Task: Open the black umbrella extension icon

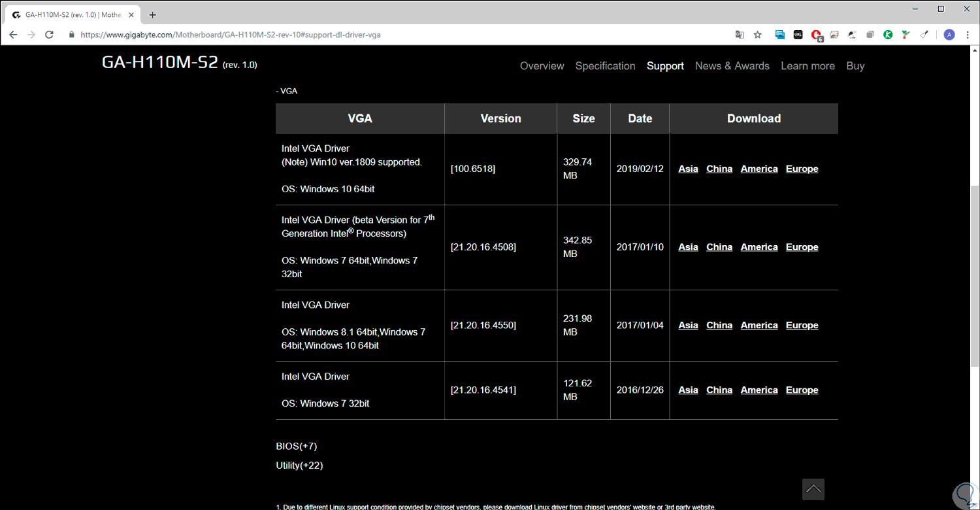Action: pos(852,35)
